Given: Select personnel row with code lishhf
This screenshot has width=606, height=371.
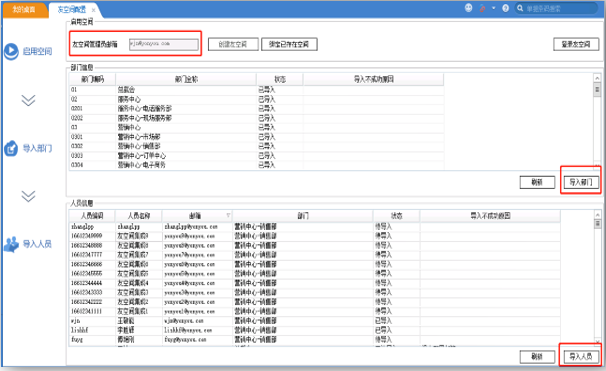Looking at the screenshot, I should tap(315, 330).
